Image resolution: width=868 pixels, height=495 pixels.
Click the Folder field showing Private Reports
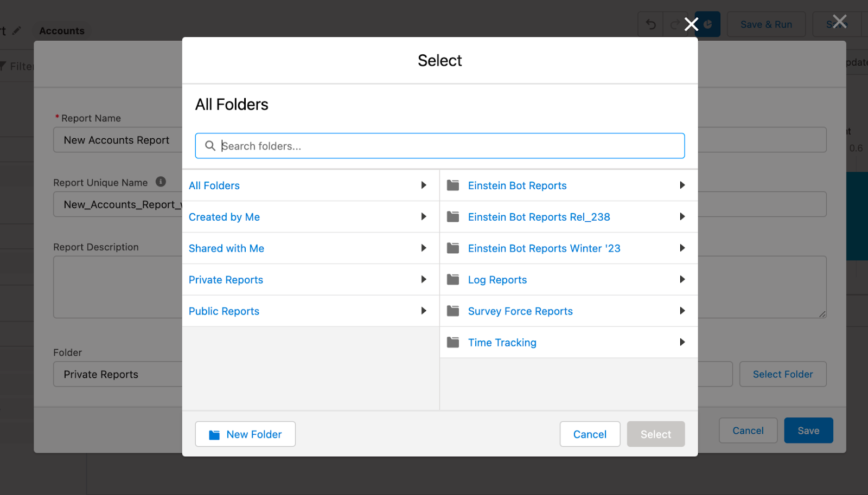pyautogui.click(x=118, y=374)
